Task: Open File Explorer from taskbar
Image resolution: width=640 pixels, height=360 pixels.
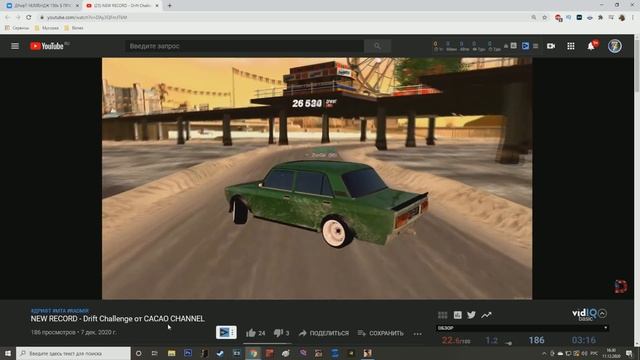Action: pos(171,353)
